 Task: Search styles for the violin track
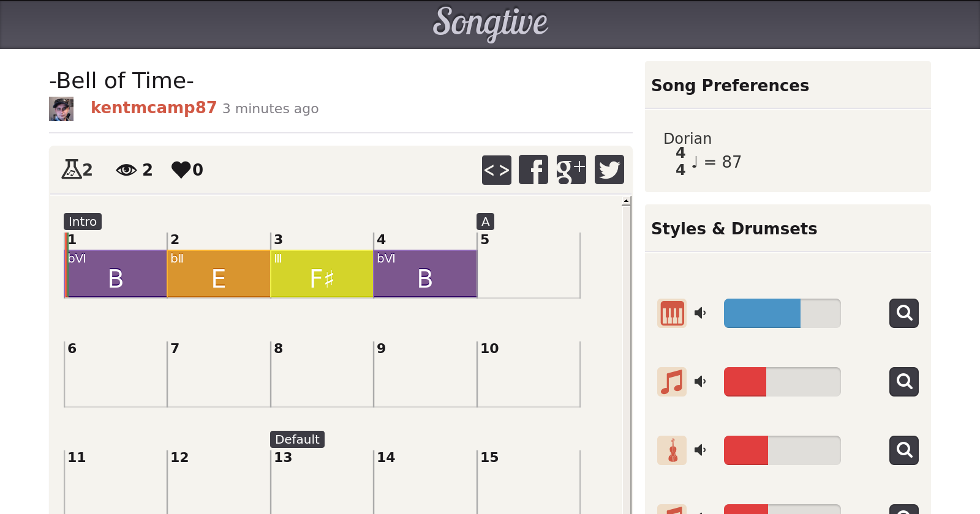point(903,450)
